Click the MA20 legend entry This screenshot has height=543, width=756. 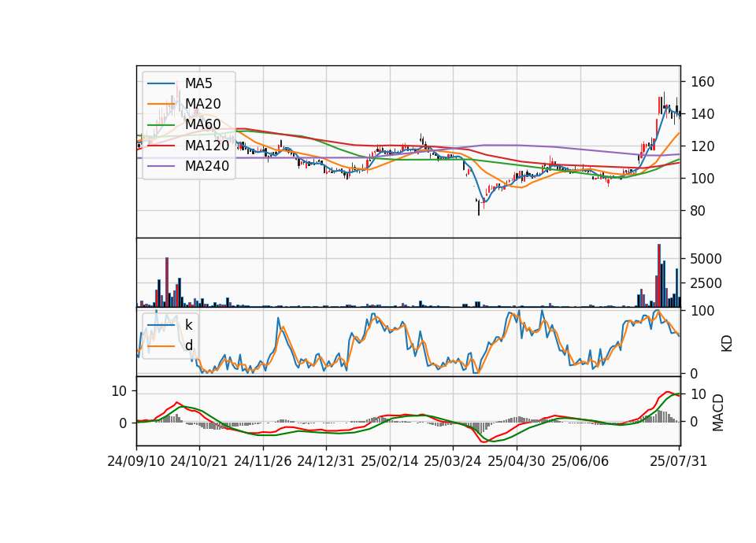pos(184,104)
